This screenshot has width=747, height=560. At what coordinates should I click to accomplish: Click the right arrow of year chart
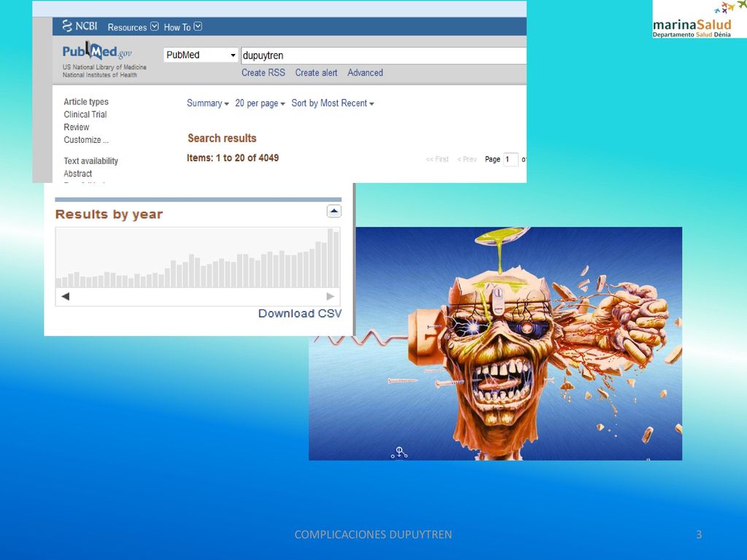[x=330, y=296]
